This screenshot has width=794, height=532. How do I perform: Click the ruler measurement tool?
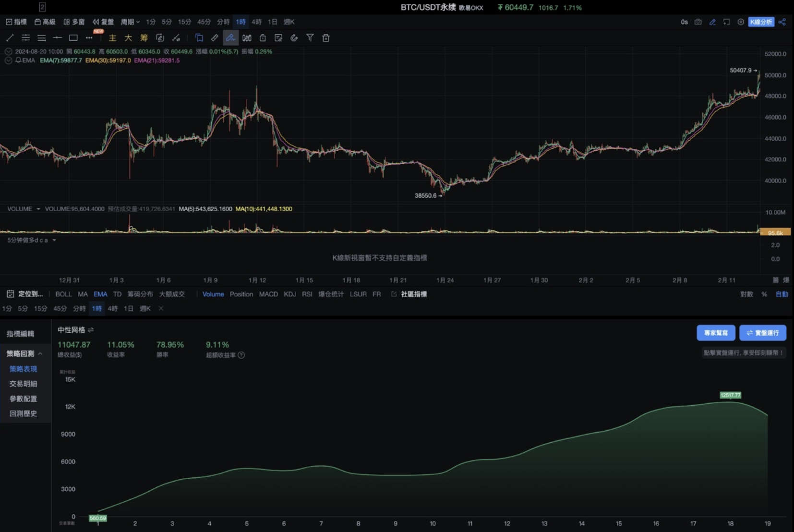coord(215,38)
